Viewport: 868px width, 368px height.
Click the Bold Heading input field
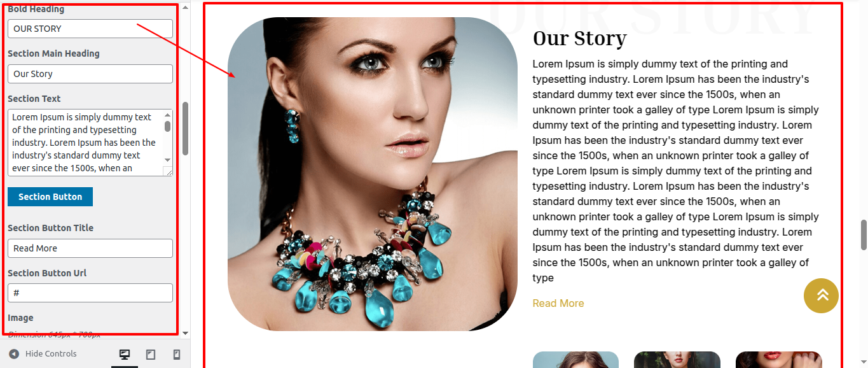(x=90, y=29)
